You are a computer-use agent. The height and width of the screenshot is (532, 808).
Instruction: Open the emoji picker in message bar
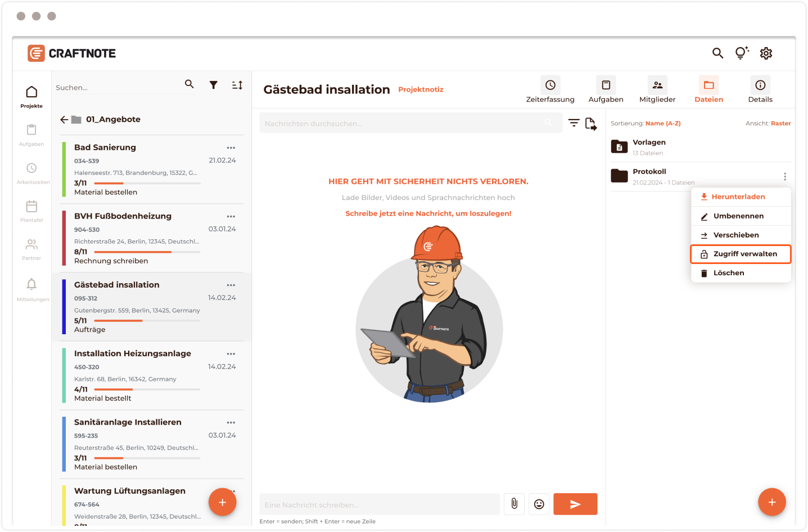[539, 504]
